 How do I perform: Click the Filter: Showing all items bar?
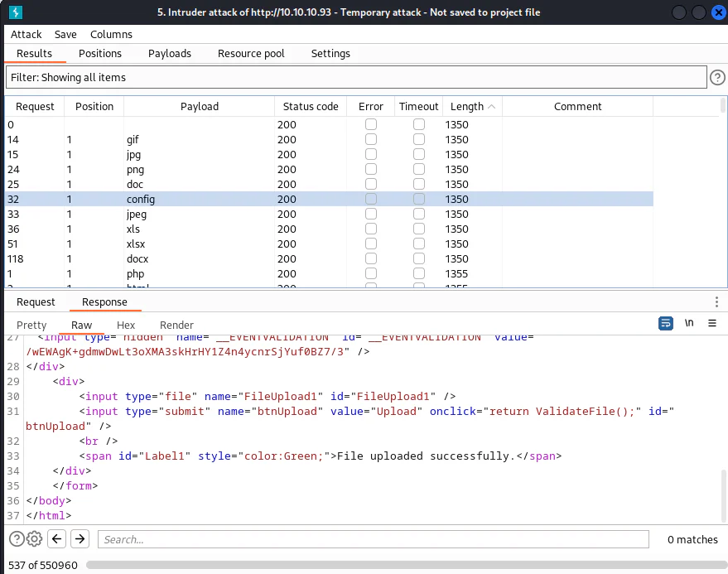coord(356,77)
